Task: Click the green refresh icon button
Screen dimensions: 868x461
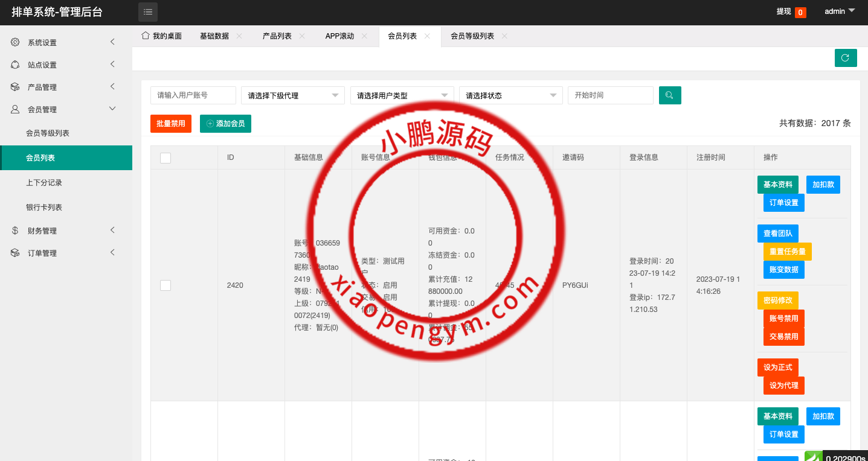Action: coord(845,58)
